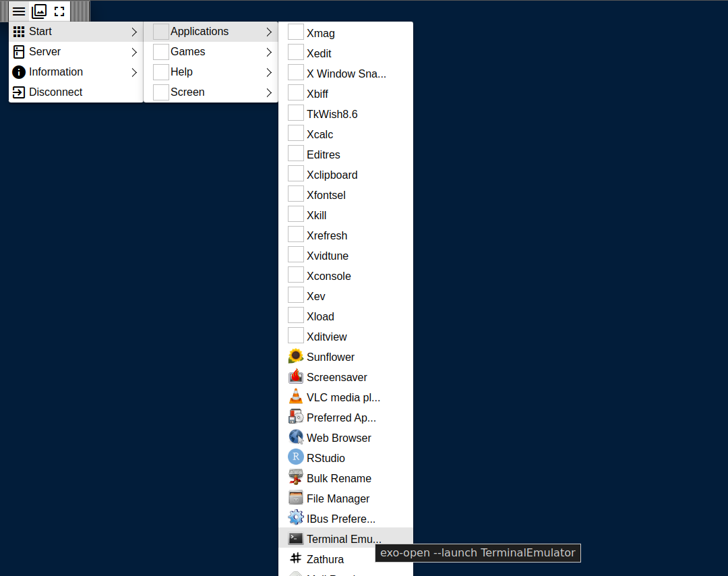Click the Terminal Emulator icon
728x576 pixels.
click(x=295, y=538)
